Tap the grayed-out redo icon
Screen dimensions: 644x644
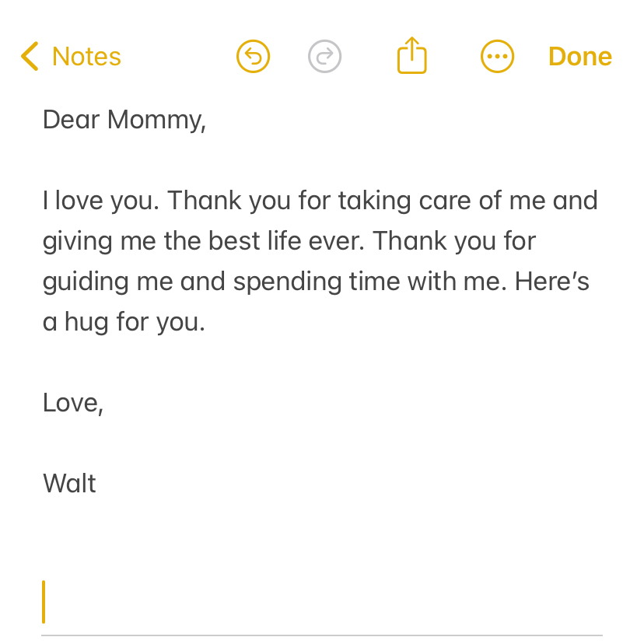[x=324, y=56]
